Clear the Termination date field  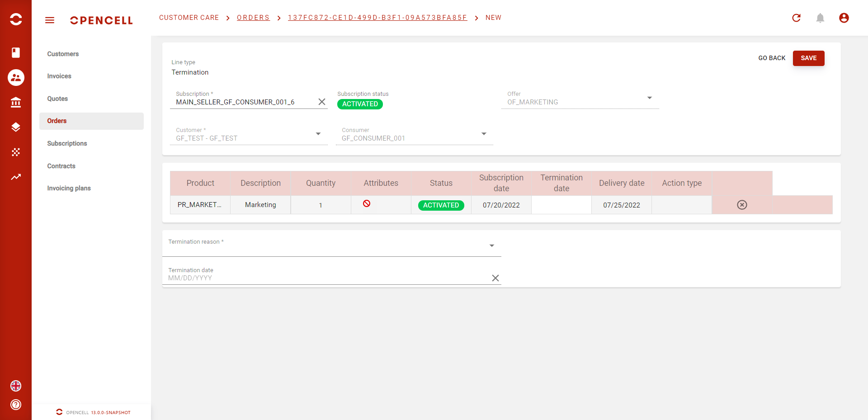pyautogui.click(x=495, y=278)
